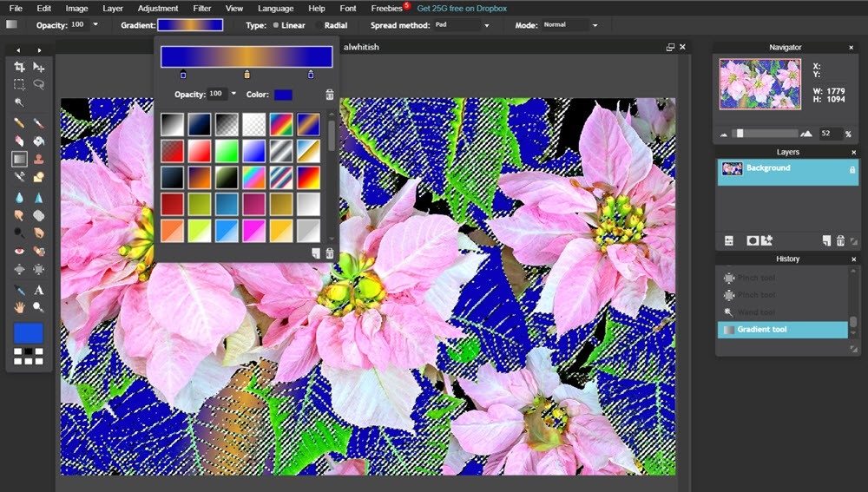Open the Adjustment menu

click(158, 8)
